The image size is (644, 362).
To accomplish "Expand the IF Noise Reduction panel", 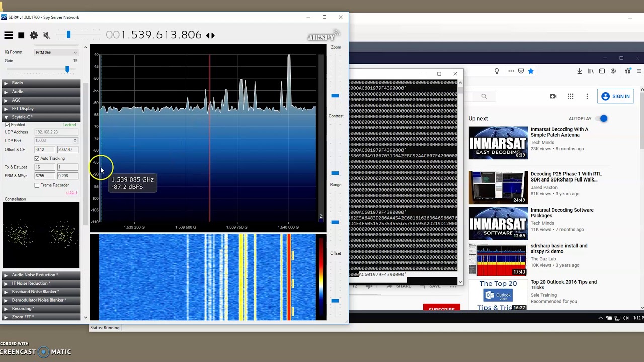I will (x=41, y=283).
